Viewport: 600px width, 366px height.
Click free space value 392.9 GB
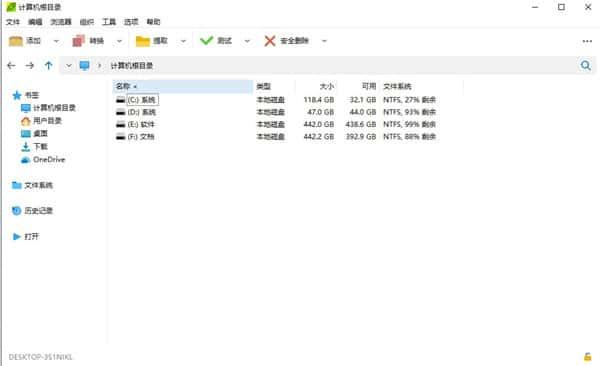(361, 137)
